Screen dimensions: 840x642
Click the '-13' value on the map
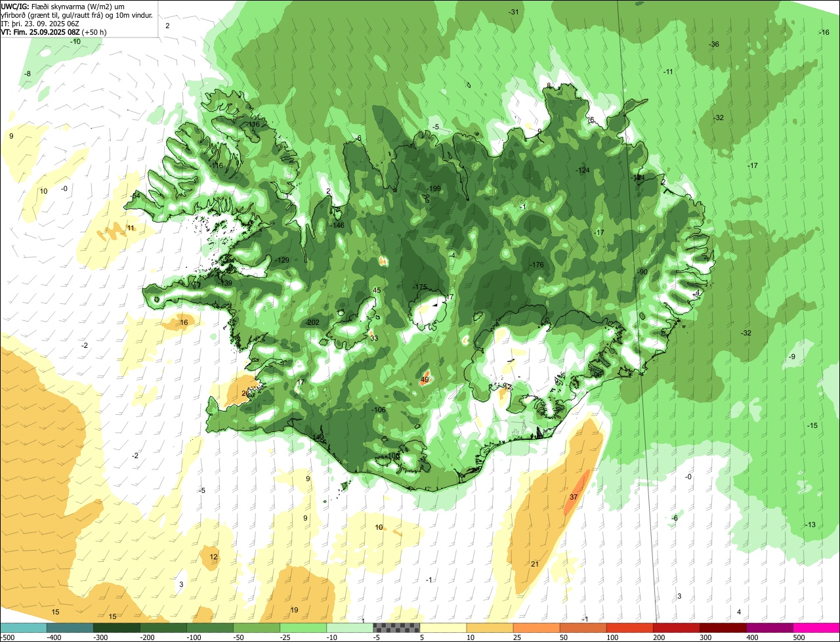point(810,524)
